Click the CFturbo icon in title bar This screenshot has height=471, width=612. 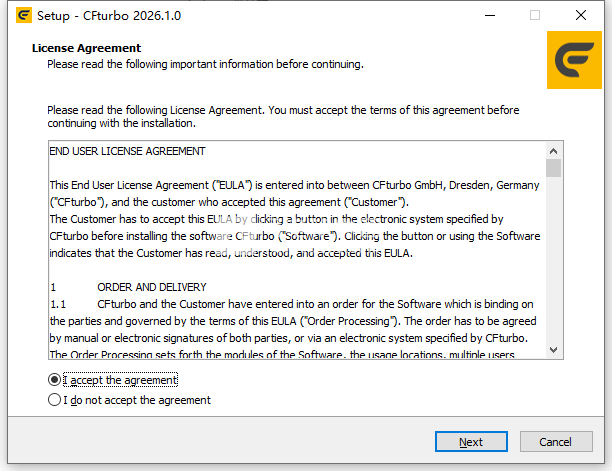pyautogui.click(x=19, y=17)
